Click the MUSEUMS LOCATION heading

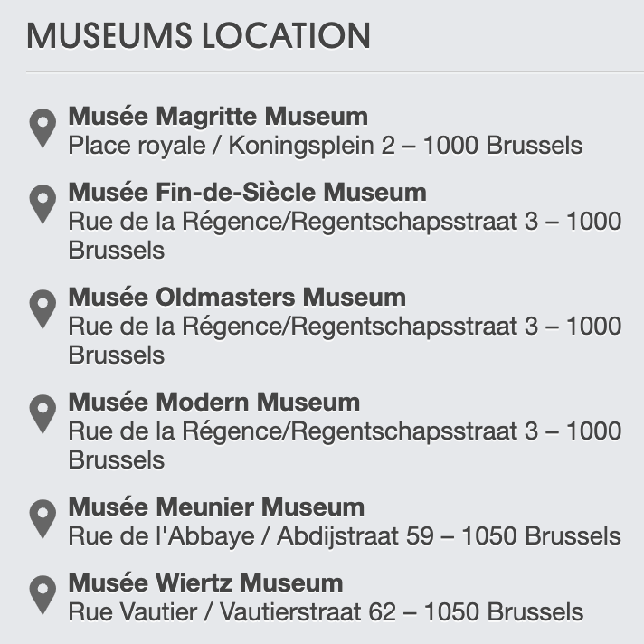pos(199,36)
